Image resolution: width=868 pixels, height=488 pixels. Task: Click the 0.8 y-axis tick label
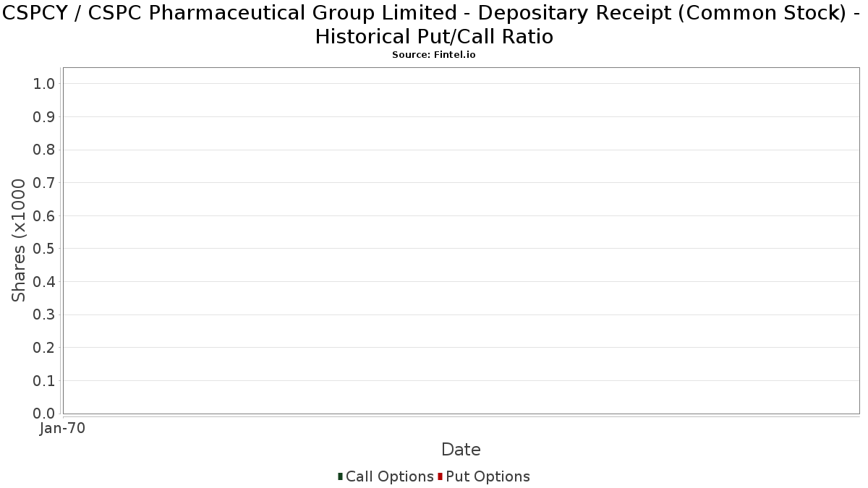(x=44, y=150)
